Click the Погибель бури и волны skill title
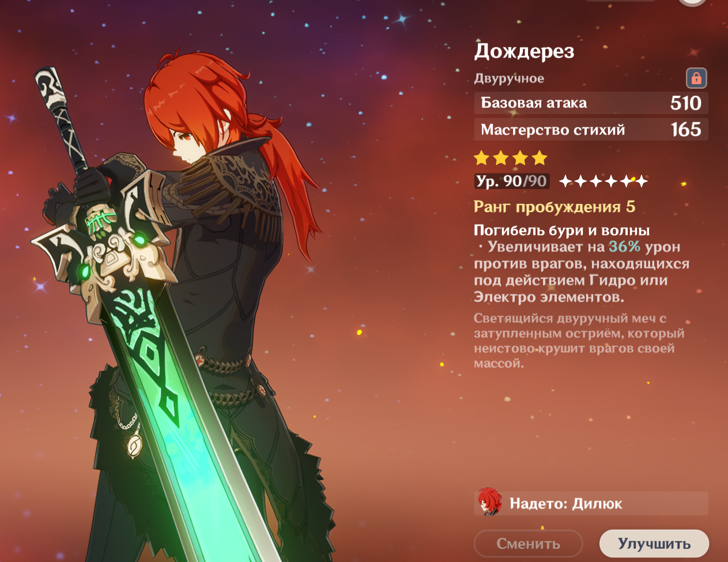728x562 pixels. point(562,231)
